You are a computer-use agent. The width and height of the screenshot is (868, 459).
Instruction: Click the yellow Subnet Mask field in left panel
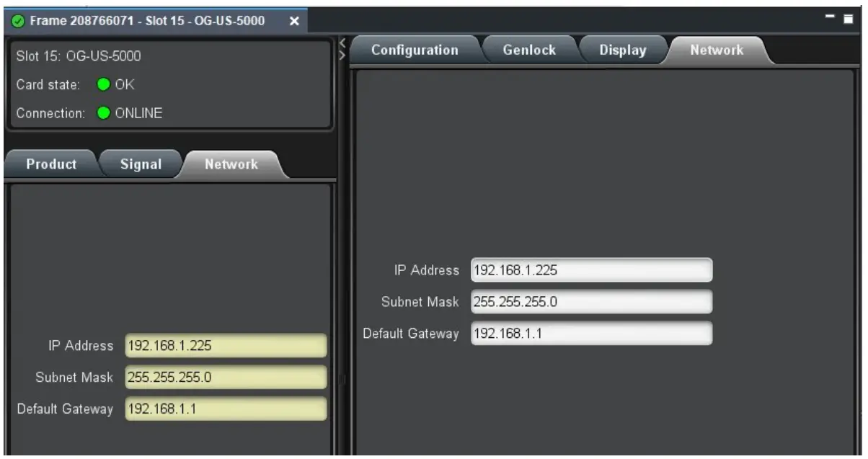[226, 377]
